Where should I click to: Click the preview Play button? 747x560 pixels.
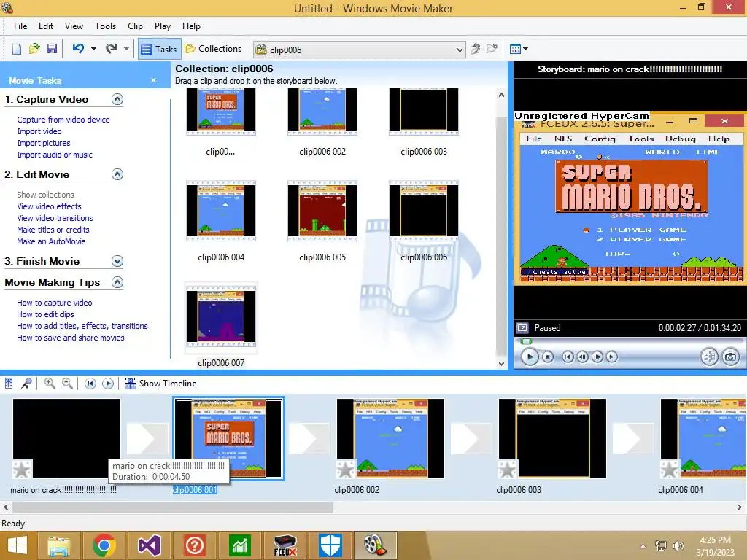click(530, 357)
